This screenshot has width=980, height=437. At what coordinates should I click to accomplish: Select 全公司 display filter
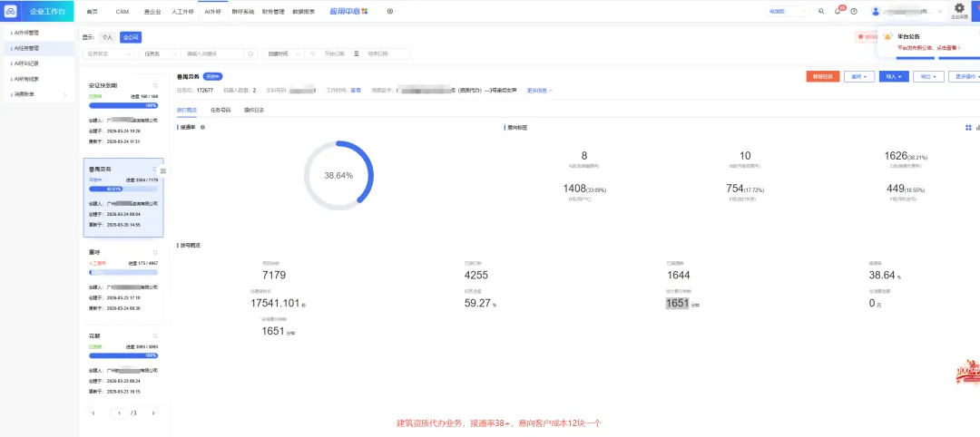tap(131, 37)
